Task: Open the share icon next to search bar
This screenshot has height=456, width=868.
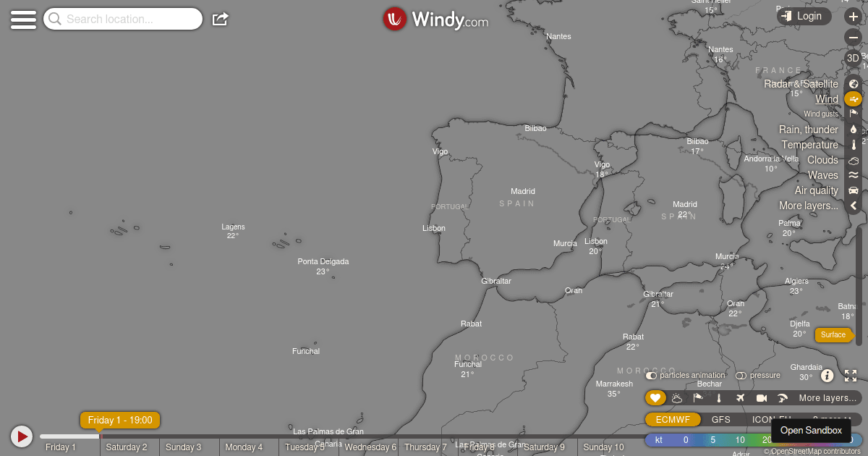Action: click(x=219, y=19)
